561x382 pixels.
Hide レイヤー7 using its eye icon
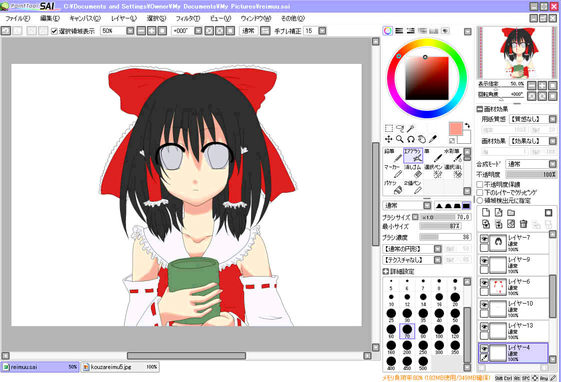[484, 239]
